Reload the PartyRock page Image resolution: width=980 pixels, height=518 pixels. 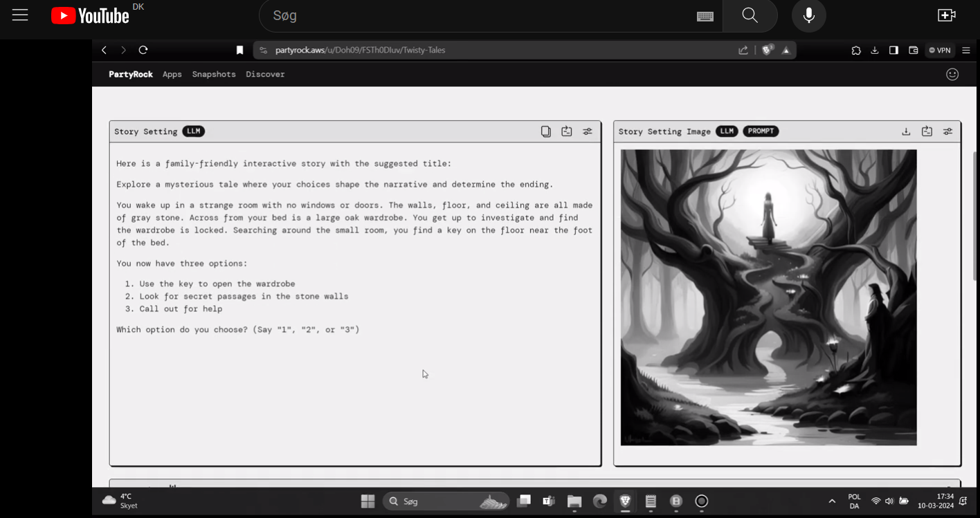click(x=143, y=50)
